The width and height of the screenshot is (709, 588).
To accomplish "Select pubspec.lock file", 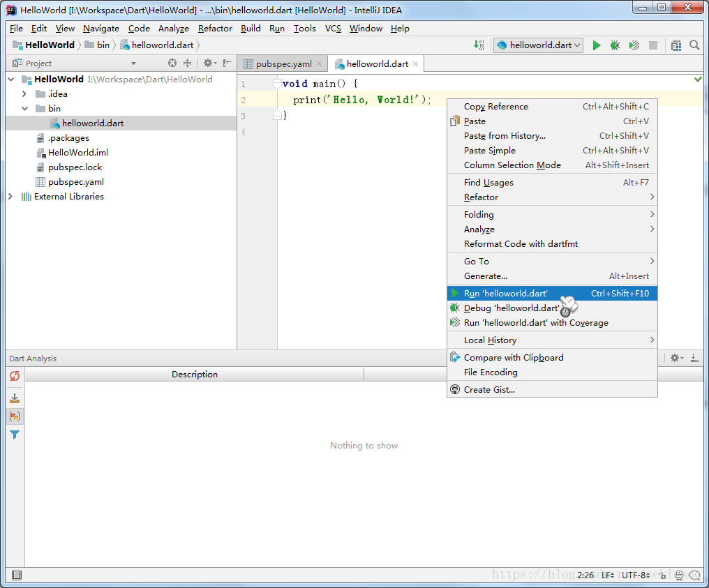I will tap(75, 167).
